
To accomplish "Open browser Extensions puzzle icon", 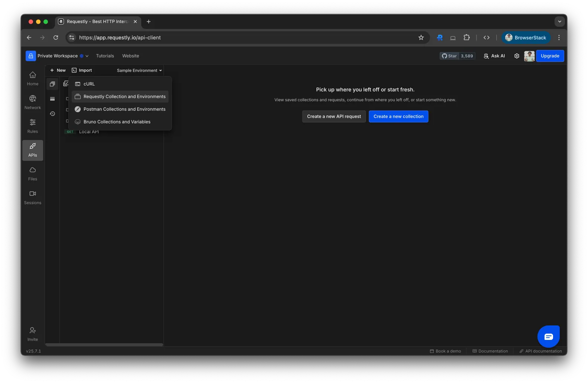I will pos(466,38).
